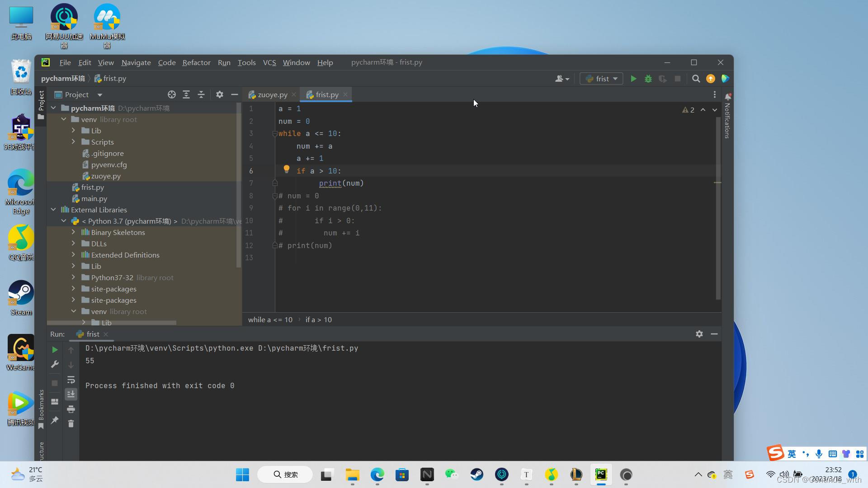Close the frist.py editor tab

pyautogui.click(x=345, y=94)
